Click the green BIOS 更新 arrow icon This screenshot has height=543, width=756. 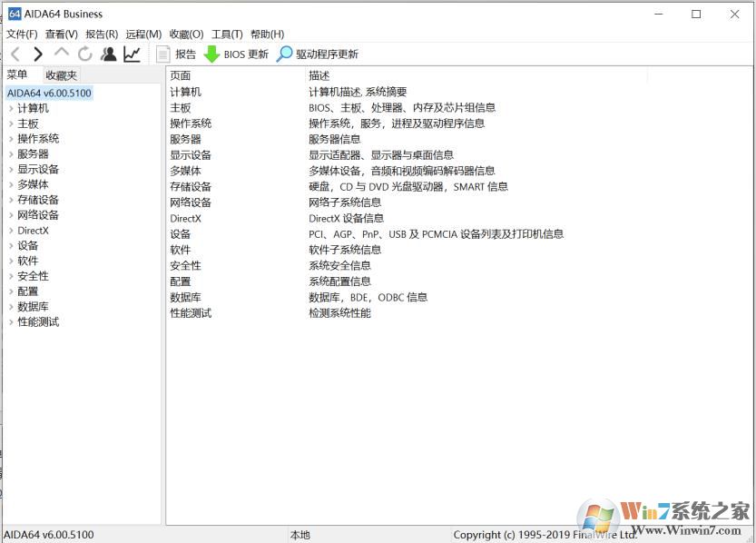coord(211,54)
